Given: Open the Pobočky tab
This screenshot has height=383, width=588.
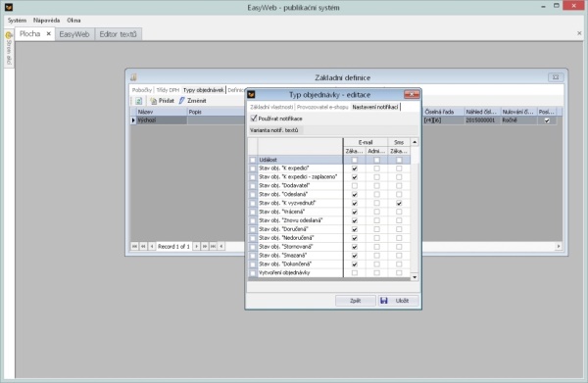Looking at the screenshot, I should tap(142, 90).
